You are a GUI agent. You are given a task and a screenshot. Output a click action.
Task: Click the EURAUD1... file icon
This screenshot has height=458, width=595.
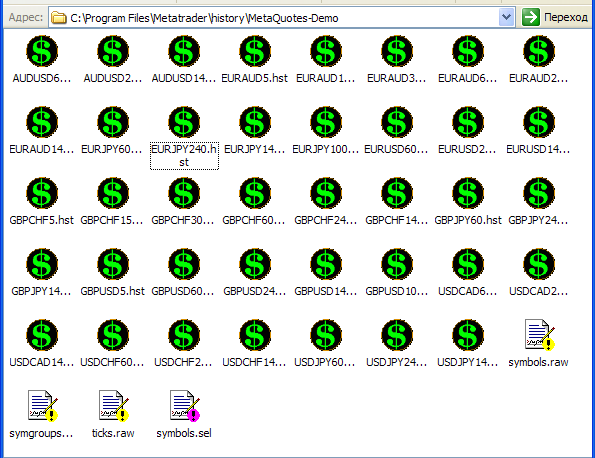click(326, 51)
